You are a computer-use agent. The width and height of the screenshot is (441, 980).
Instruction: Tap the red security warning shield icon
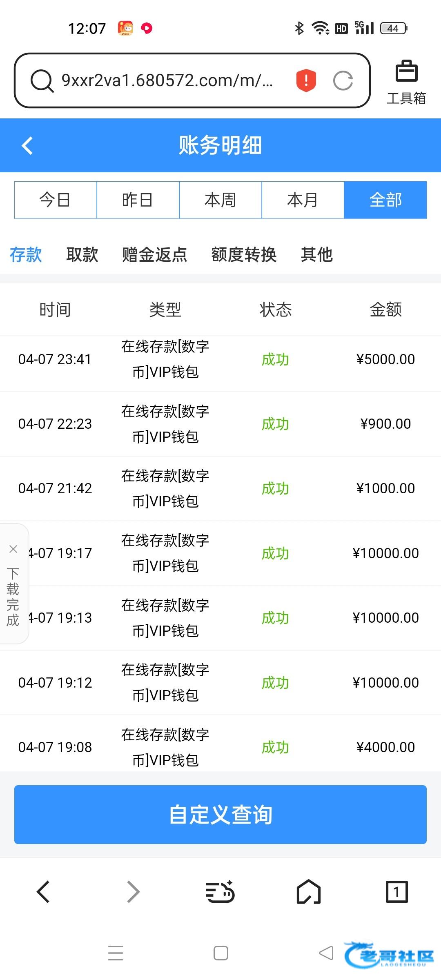click(306, 80)
